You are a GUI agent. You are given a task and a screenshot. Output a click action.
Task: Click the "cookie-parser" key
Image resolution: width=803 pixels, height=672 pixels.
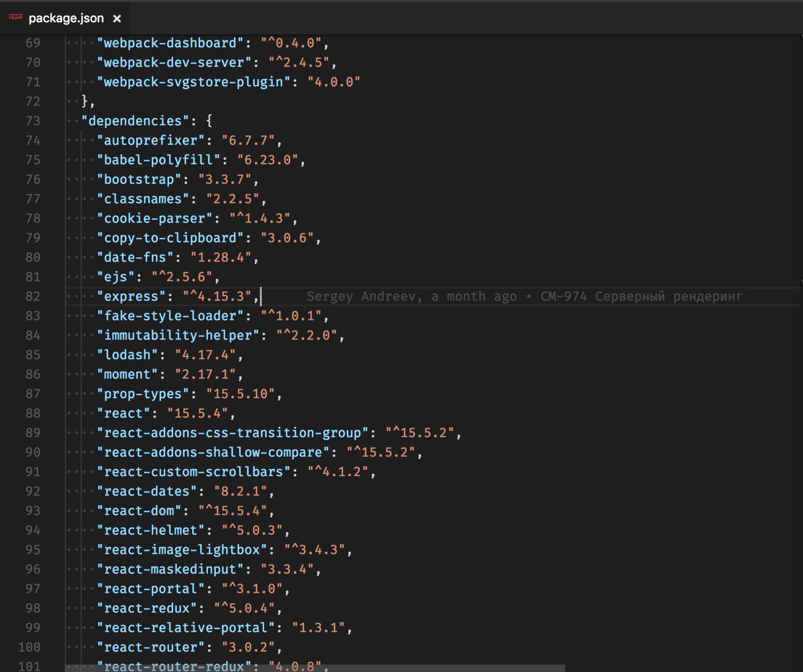[x=155, y=219]
